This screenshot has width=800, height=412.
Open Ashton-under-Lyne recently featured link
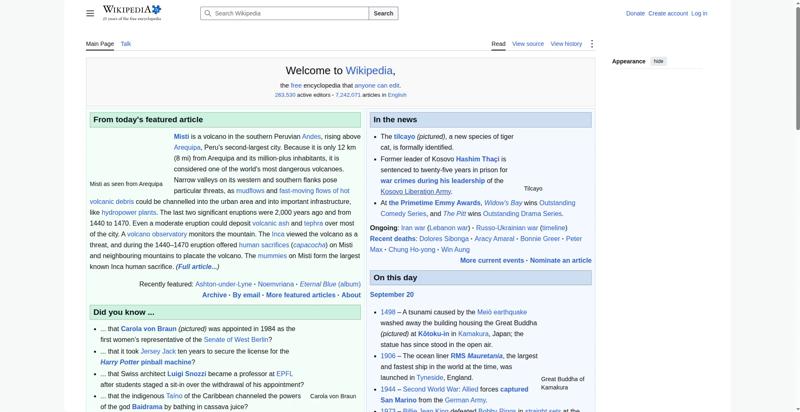[223, 284]
